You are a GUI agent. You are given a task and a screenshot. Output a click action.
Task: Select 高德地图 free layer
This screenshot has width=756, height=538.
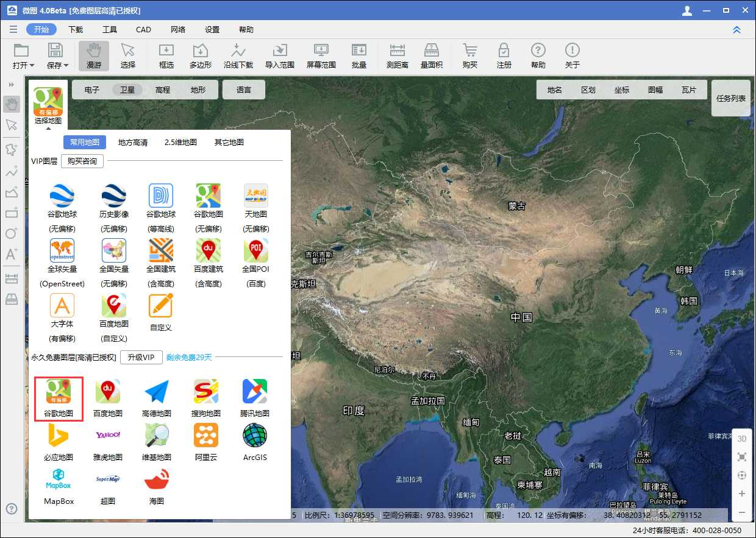click(x=157, y=398)
